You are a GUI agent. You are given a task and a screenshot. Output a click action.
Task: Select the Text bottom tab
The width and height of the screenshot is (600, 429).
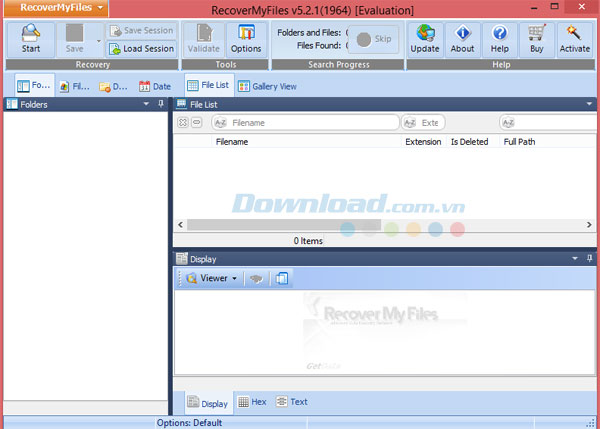[x=292, y=402]
